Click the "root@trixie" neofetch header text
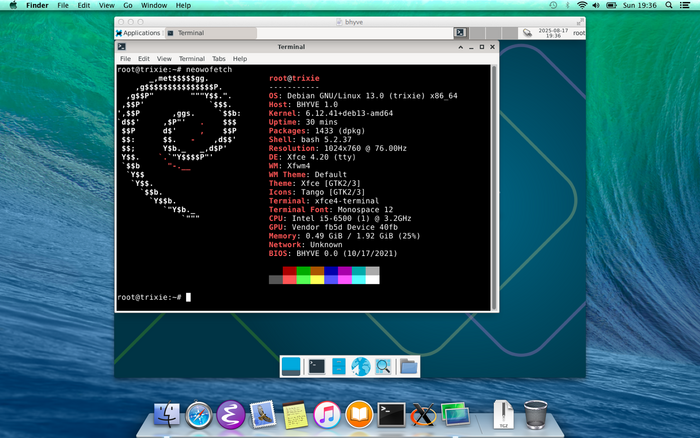The image size is (700, 438). pos(294,78)
